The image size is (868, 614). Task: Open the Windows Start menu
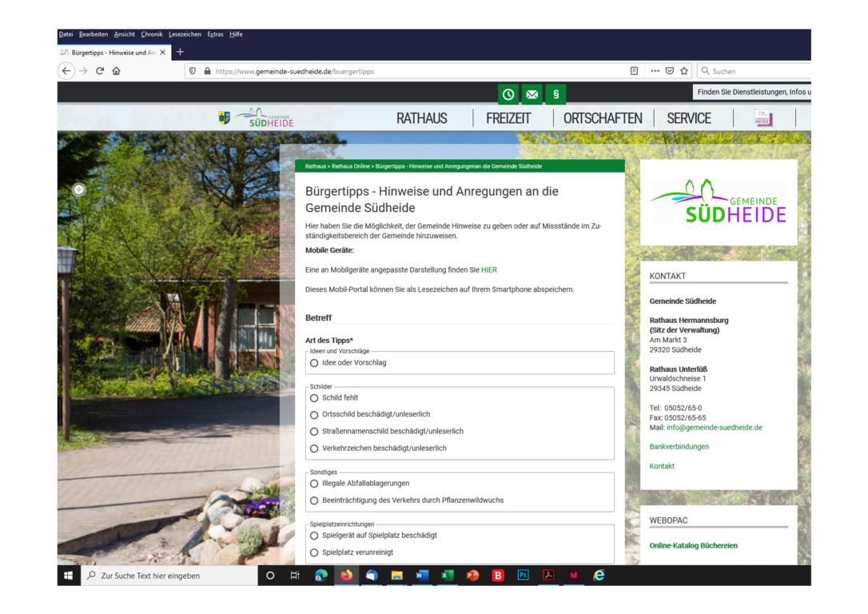click(x=69, y=576)
